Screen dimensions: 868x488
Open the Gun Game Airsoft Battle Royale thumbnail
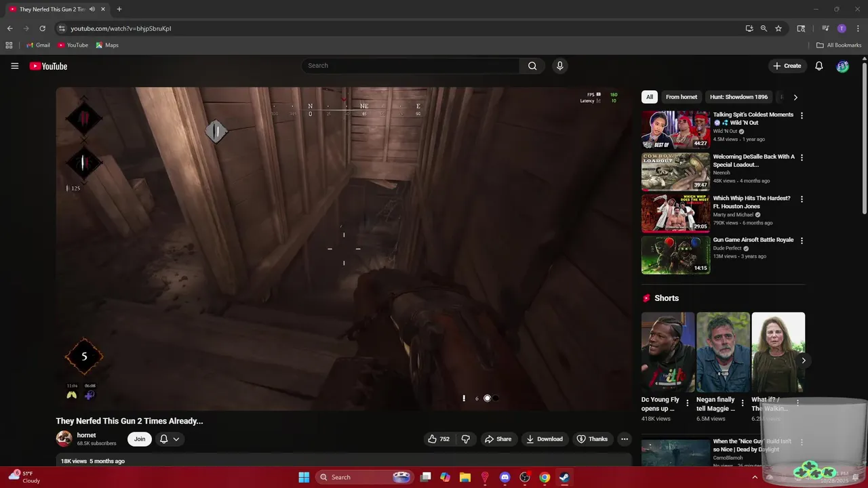(x=676, y=255)
